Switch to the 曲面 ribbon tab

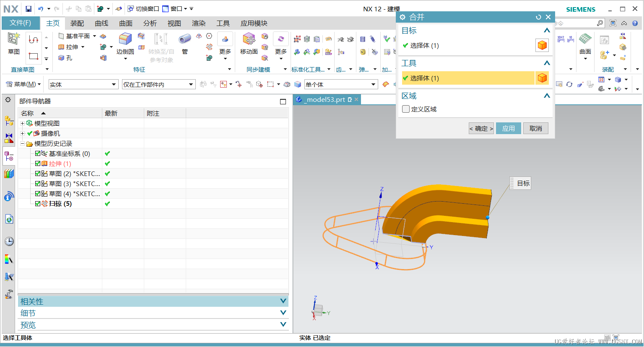coord(125,23)
